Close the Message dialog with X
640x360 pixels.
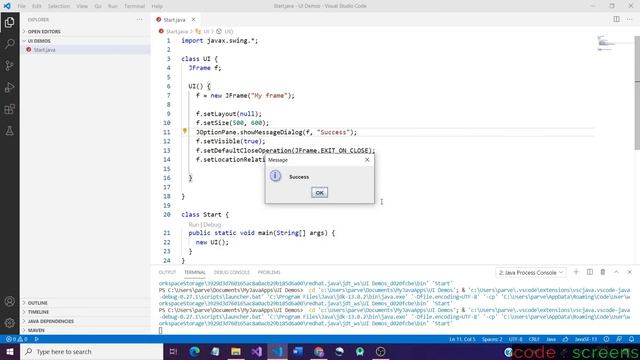(x=367, y=160)
